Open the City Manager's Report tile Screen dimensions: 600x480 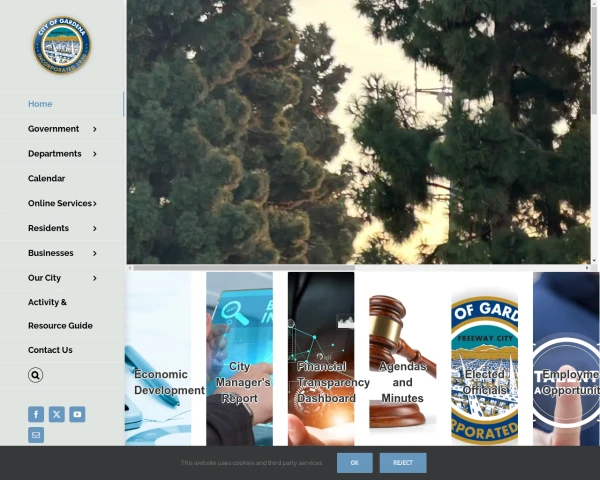tap(240, 359)
